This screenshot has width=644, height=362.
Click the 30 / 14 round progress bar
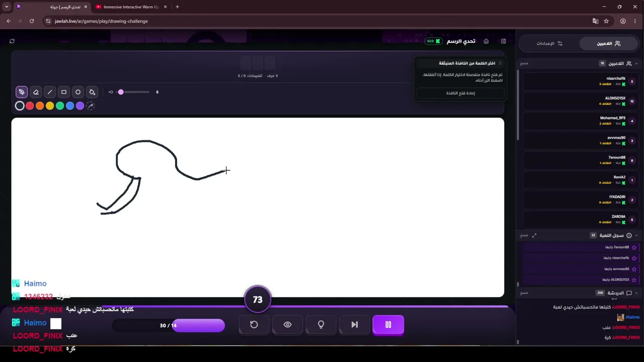[169, 325]
